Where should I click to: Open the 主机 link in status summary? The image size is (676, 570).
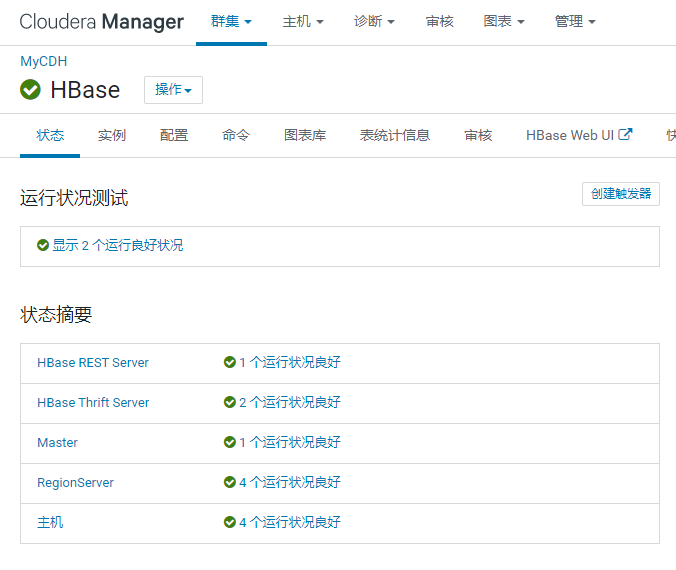click(50, 522)
